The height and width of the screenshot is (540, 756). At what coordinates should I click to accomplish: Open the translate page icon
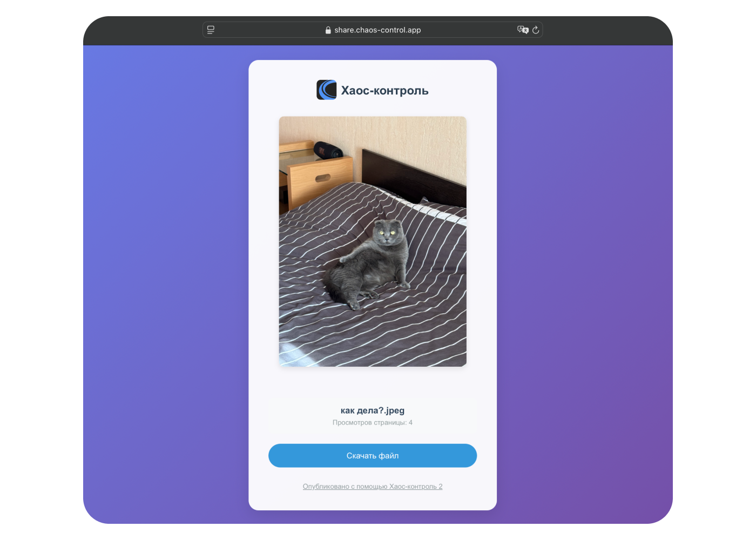(x=523, y=30)
